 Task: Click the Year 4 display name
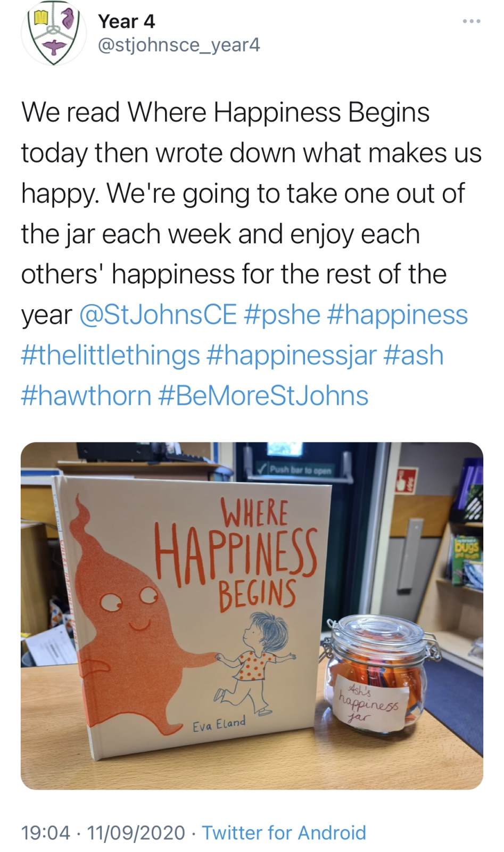point(126,21)
